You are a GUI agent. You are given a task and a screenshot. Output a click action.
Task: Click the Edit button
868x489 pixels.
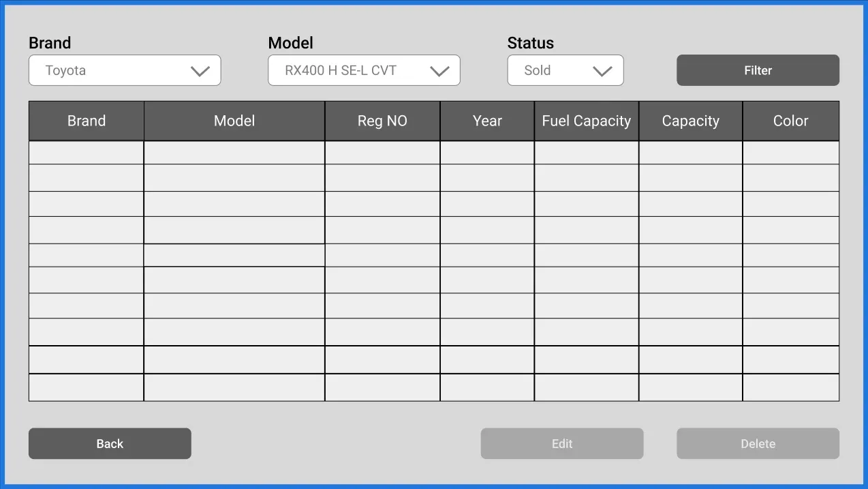pos(562,443)
